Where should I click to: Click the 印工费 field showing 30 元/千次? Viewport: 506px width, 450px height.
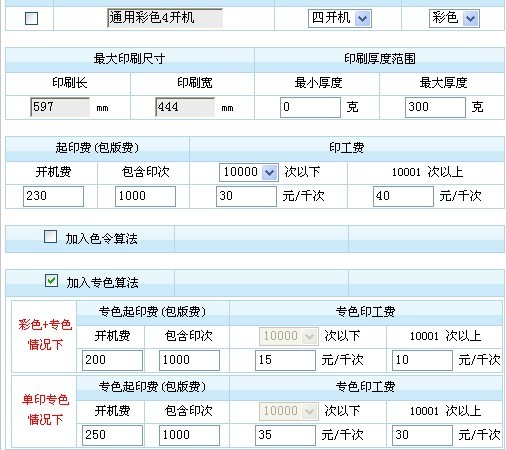coord(246,196)
